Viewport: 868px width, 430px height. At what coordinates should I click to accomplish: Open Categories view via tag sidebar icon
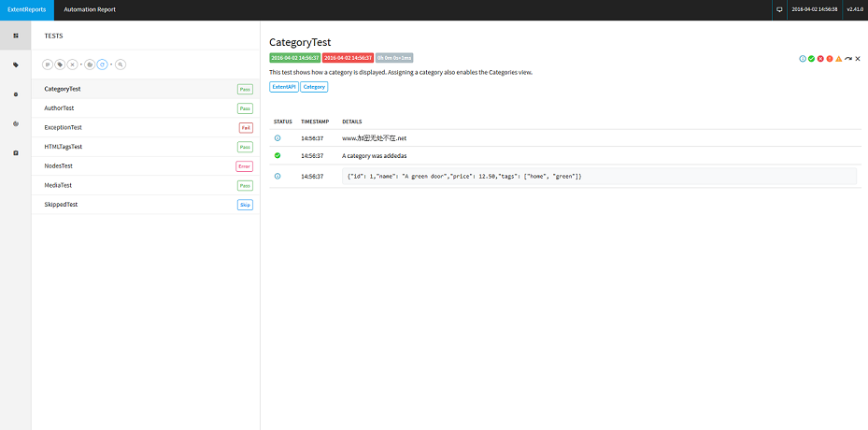(15, 64)
